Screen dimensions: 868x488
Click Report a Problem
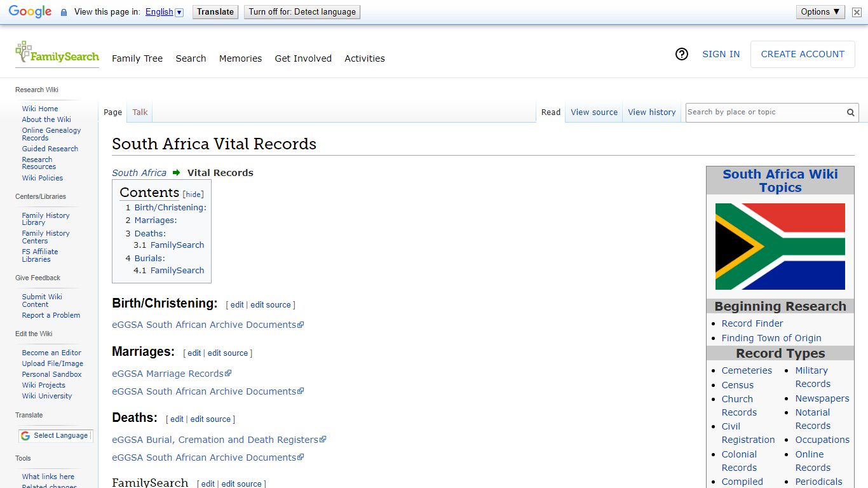(x=51, y=315)
